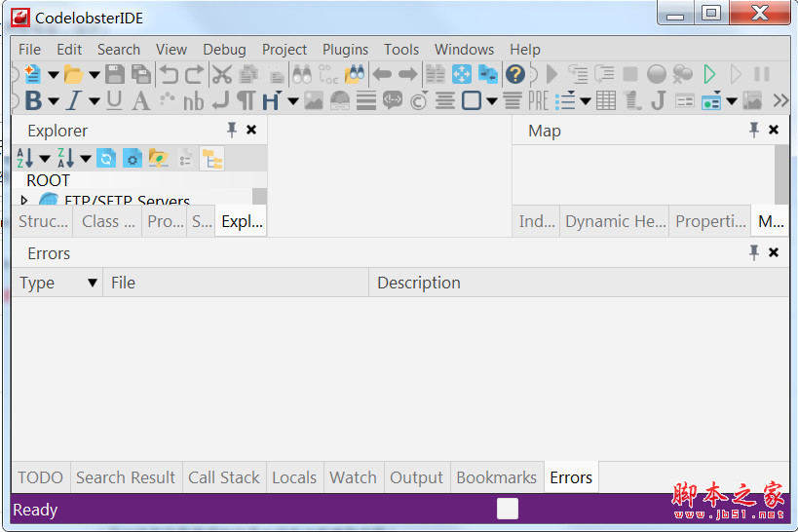
Task: Open the italic dropdown arrow
Action: [x=95, y=101]
